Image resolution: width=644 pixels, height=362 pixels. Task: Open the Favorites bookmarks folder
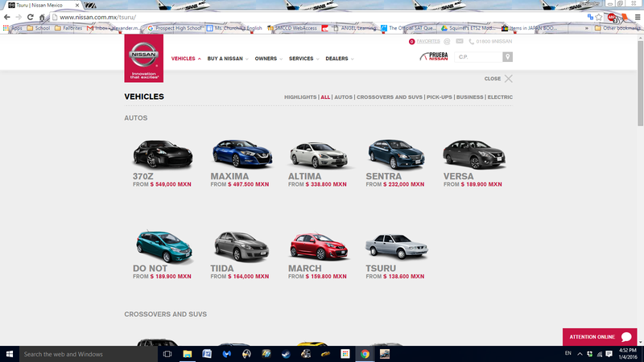(68, 28)
